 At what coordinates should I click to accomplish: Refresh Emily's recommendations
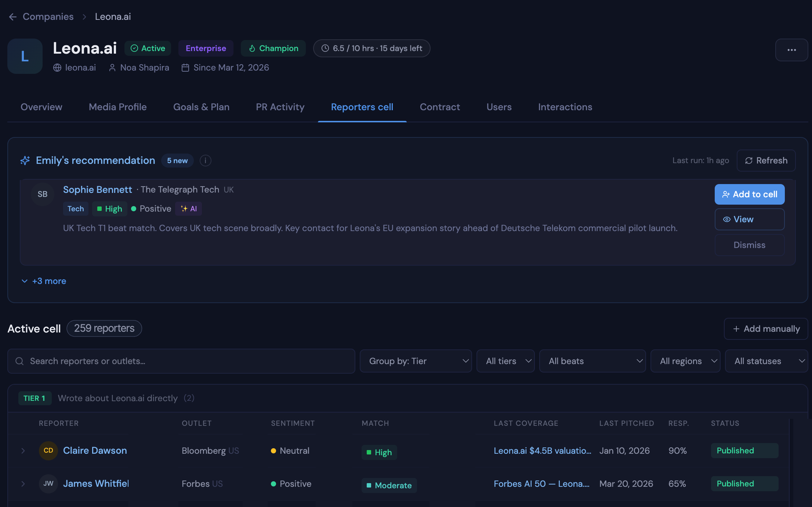coord(766,161)
